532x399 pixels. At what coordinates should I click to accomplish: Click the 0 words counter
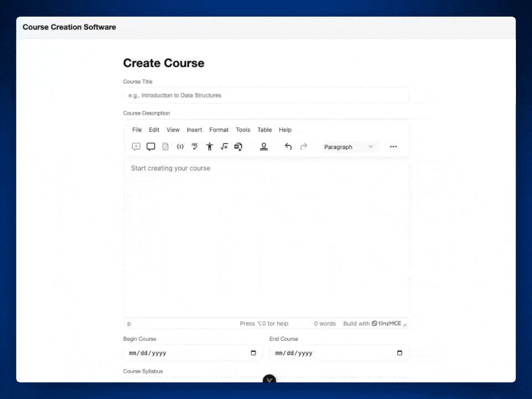click(325, 323)
